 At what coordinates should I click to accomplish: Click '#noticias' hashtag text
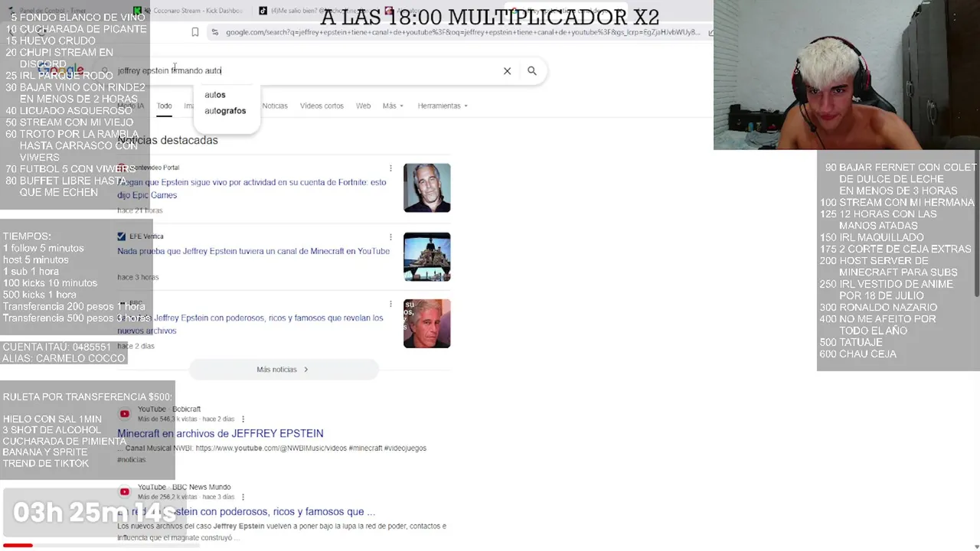[x=131, y=460]
